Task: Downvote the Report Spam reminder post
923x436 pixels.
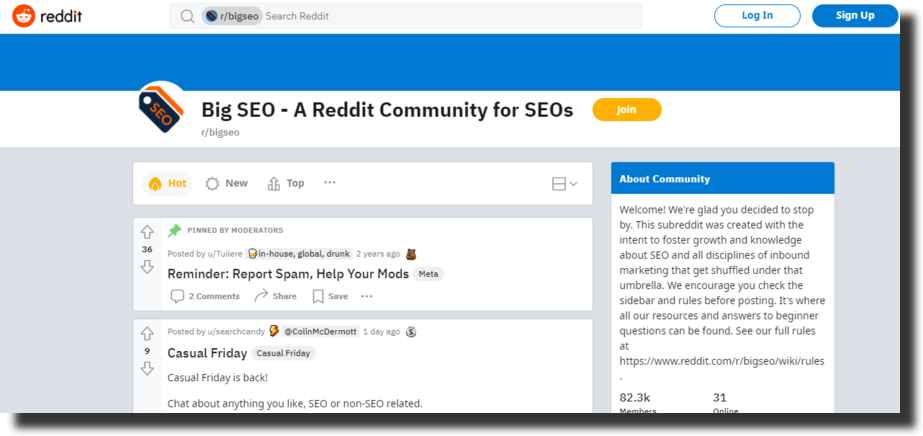Action: (x=147, y=267)
